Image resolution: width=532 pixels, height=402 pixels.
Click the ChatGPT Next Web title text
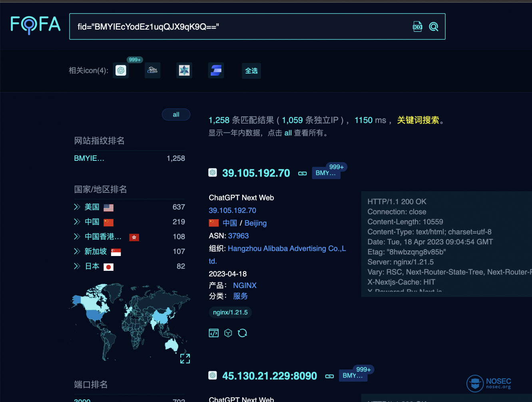[241, 198]
